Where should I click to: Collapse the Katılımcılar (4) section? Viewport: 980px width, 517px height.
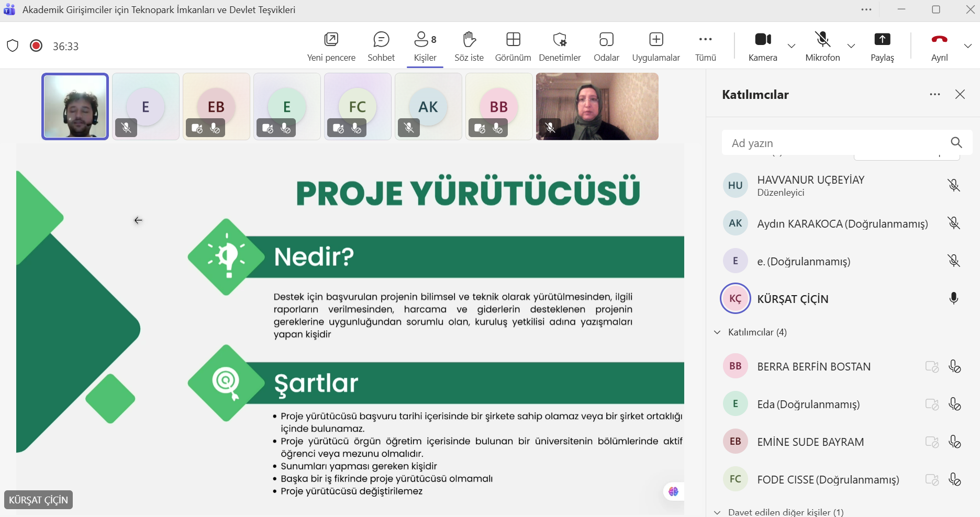(x=717, y=332)
